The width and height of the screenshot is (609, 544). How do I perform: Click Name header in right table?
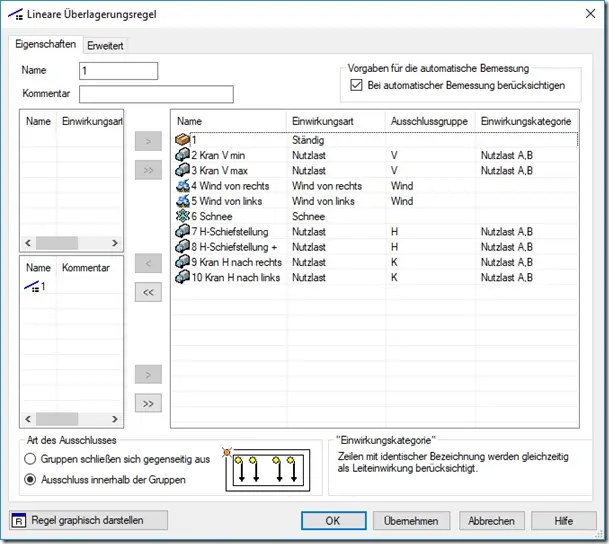tap(229, 121)
